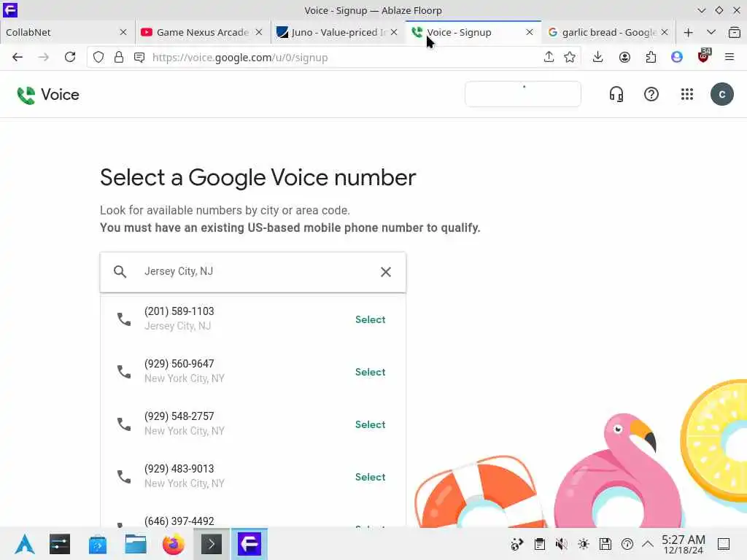Click the loading search box in the Voice header
The width and height of the screenshot is (747, 560).
pos(522,94)
